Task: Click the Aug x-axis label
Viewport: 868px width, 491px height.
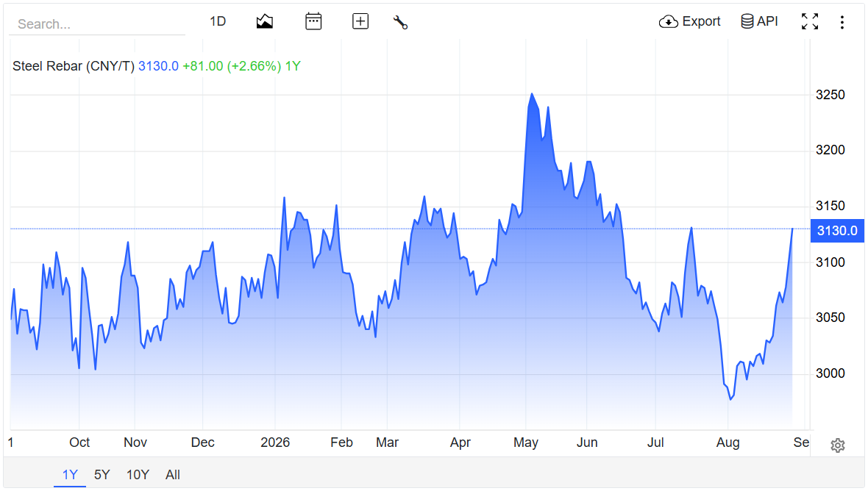Action: (x=728, y=442)
